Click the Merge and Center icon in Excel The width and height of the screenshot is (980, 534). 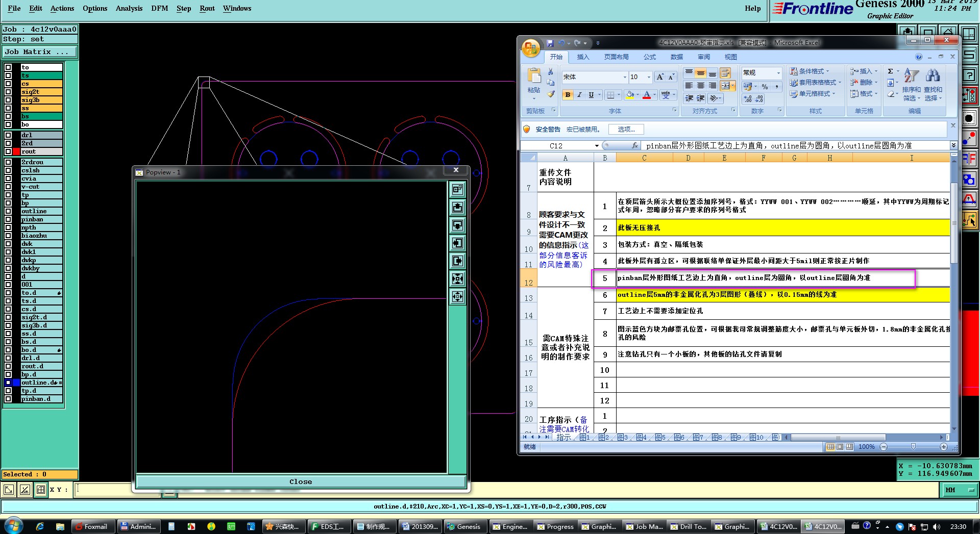coord(725,86)
